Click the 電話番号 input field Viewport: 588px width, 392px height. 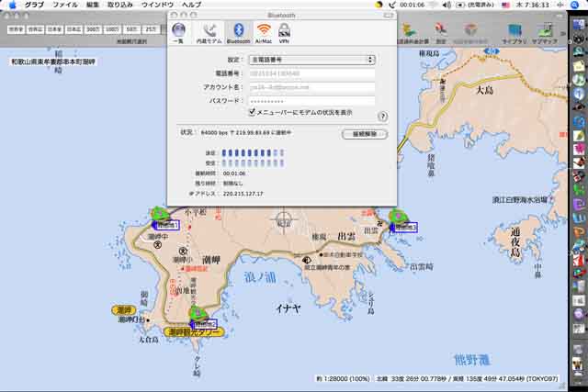click(x=312, y=73)
